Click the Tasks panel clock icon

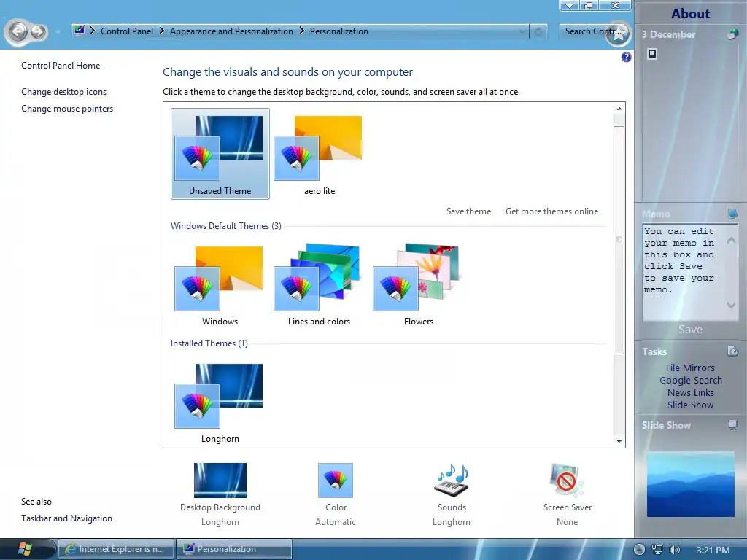(x=732, y=351)
